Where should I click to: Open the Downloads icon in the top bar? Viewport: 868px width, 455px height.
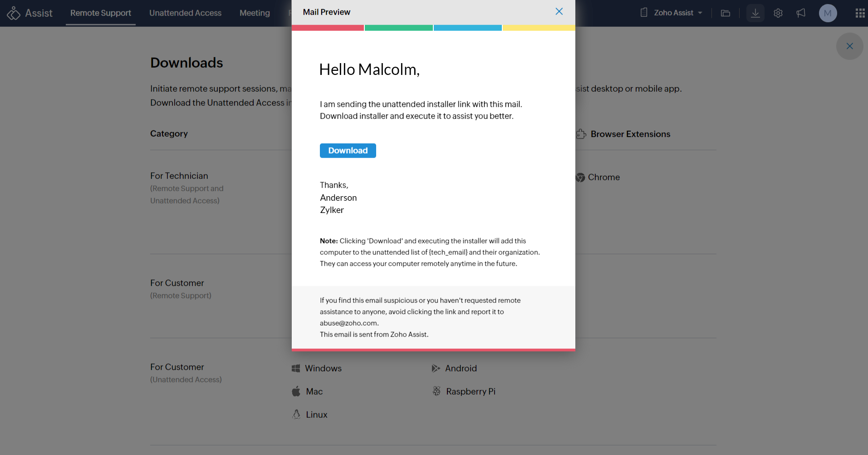click(x=755, y=13)
